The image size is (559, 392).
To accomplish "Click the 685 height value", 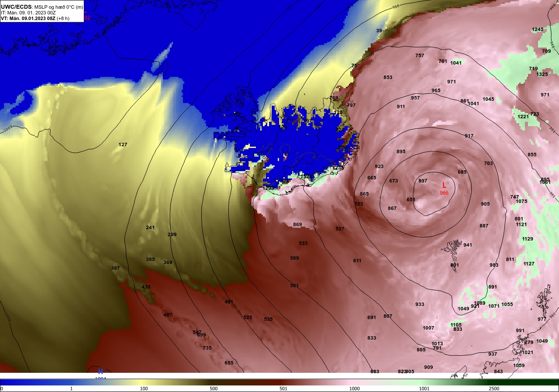I will (x=462, y=172).
